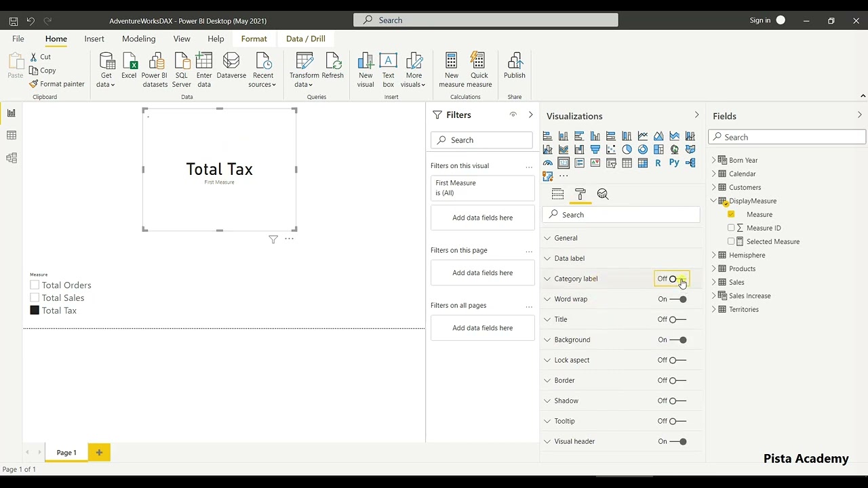Pick the scatter chart visualization
This screenshot has height=488, width=868.
point(611,150)
